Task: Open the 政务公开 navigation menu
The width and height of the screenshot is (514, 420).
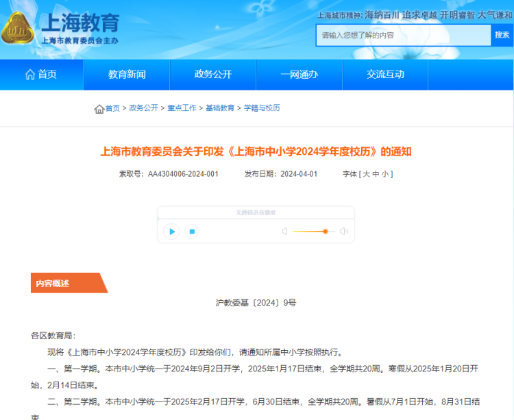Action: (x=213, y=75)
